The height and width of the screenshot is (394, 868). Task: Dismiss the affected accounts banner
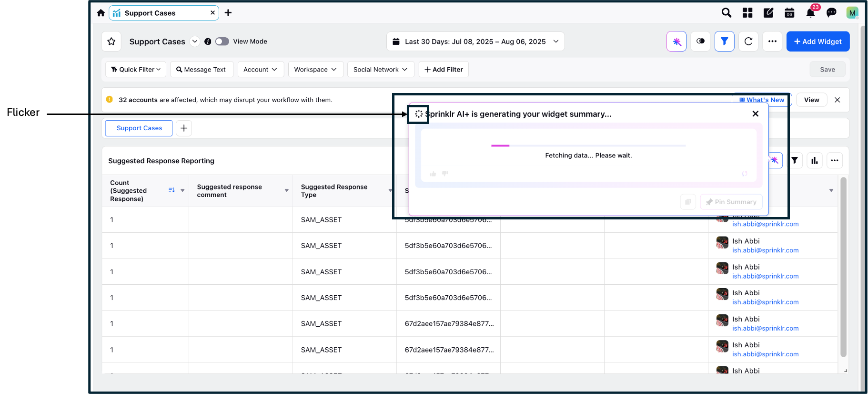(x=838, y=100)
